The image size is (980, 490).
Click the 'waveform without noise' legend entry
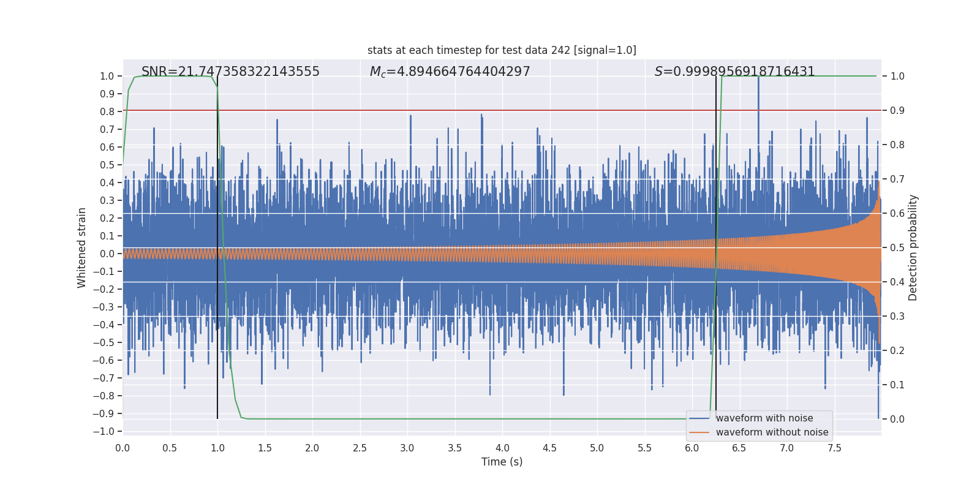(772, 432)
